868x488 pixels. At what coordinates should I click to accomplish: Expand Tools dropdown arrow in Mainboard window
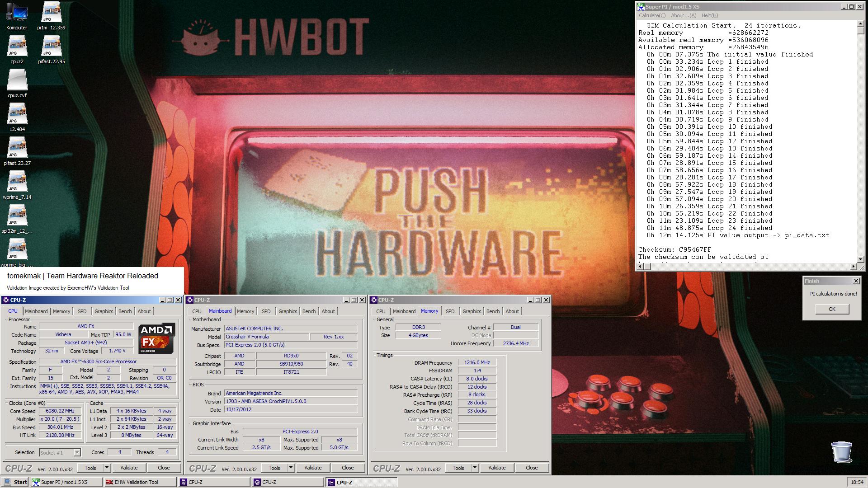291,468
